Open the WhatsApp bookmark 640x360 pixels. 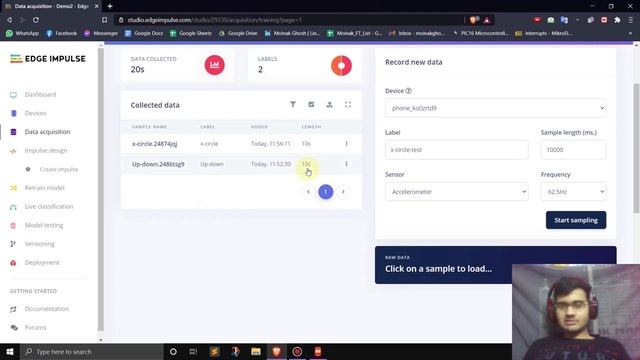tap(22, 33)
